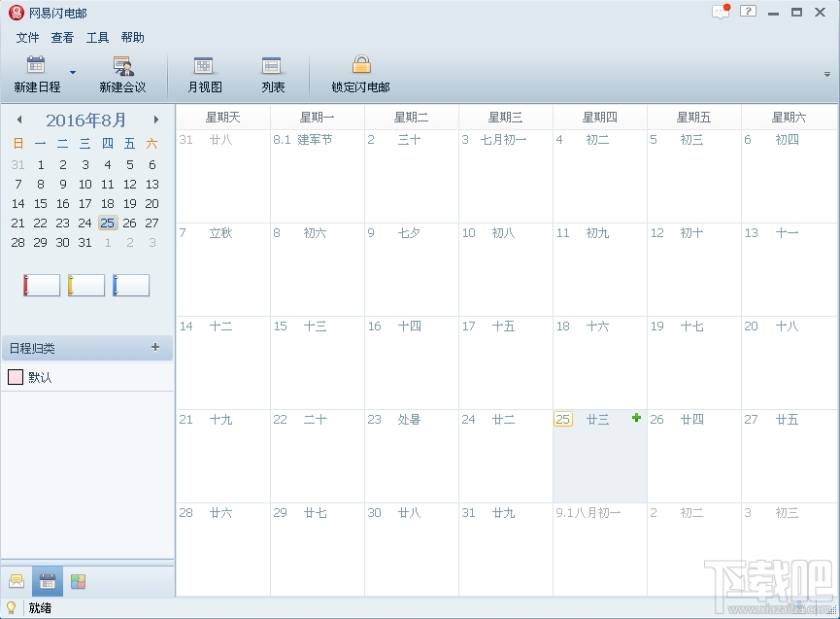Select day 31 in August mini calendar row
The height and width of the screenshot is (619, 840).
pos(85,242)
